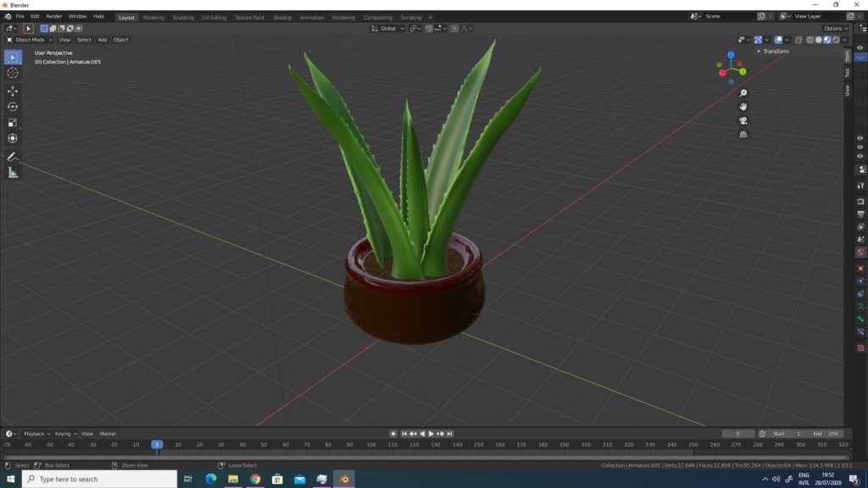The width and height of the screenshot is (868, 488).
Task: Select the Move tool in the toolbar
Action: pos(13,91)
